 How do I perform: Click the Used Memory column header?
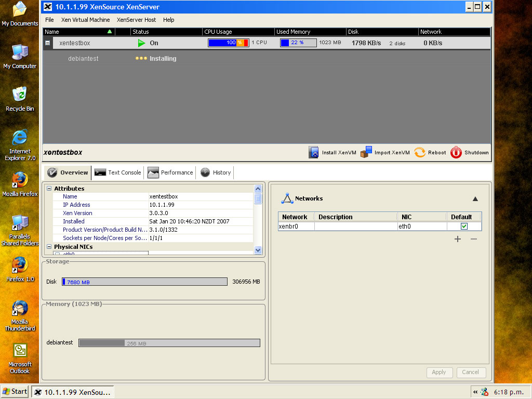tap(311, 32)
